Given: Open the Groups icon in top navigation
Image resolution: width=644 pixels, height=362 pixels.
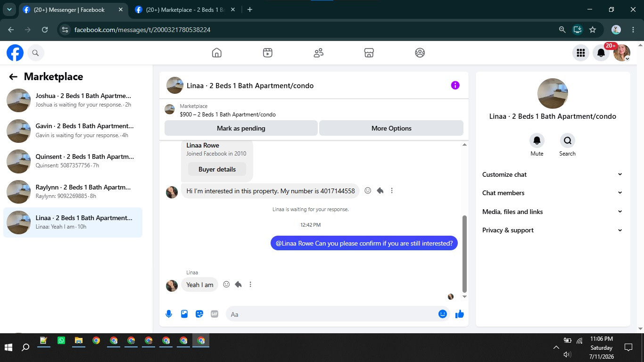Looking at the screenshot, I should tap(420, 53).
